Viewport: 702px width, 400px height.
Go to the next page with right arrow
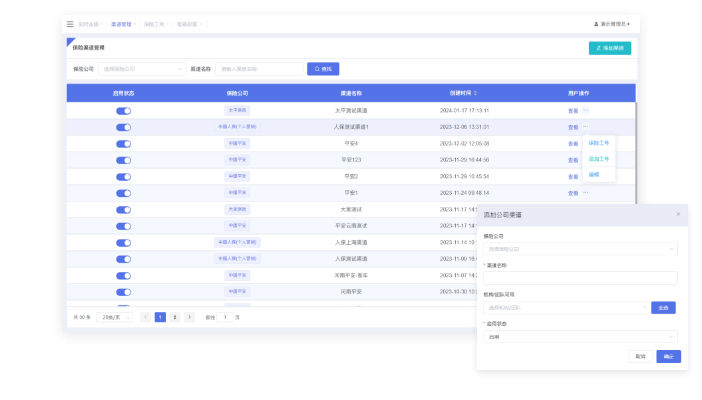coord(189,317)
